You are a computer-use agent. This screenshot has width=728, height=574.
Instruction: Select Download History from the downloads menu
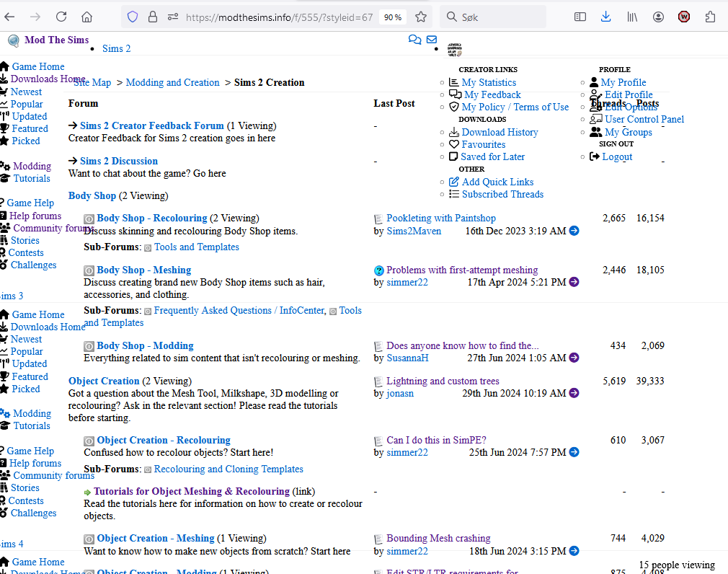[x=500, y=132]
